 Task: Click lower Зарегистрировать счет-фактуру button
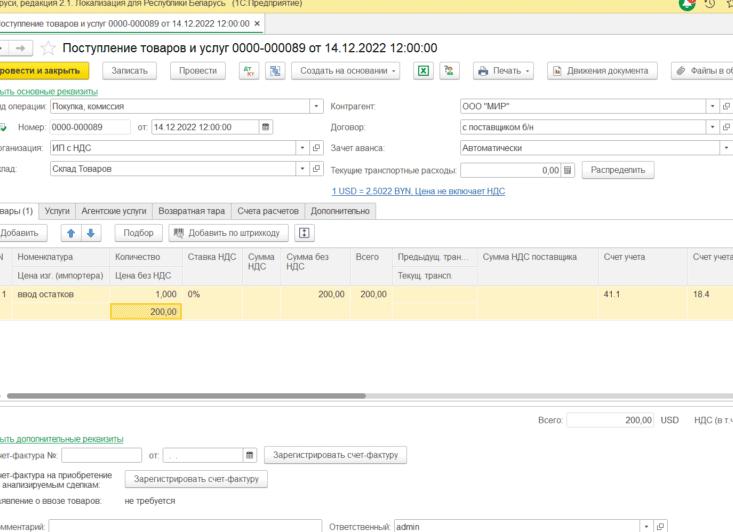coord(196,479)
